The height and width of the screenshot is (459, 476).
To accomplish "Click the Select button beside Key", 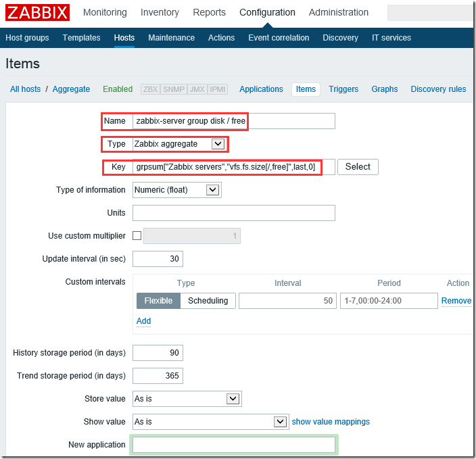I will coord(358,167).
